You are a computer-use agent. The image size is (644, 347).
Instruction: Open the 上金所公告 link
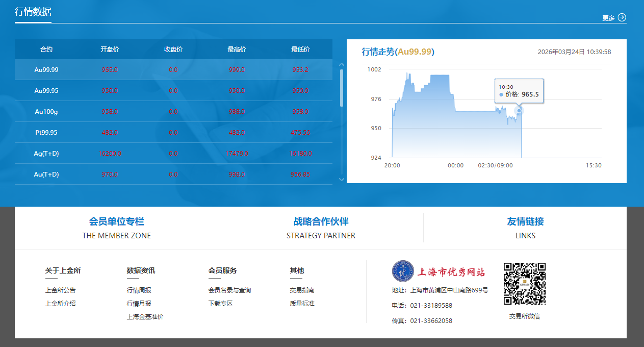click(61, 290)
